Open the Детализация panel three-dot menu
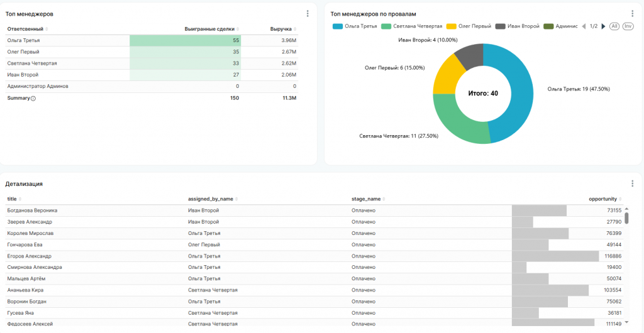The height and width of the screenshot is (333, 644). [632, 183]
